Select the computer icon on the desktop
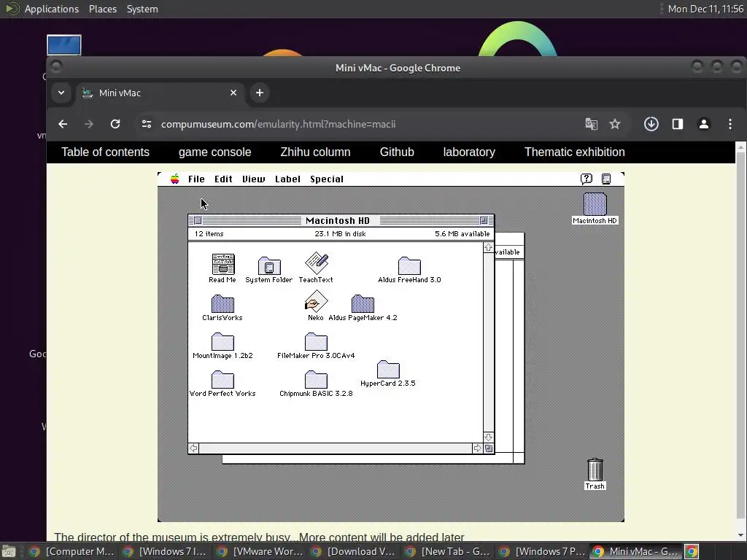This screenshot has height=560, width=747. (64, 45)
